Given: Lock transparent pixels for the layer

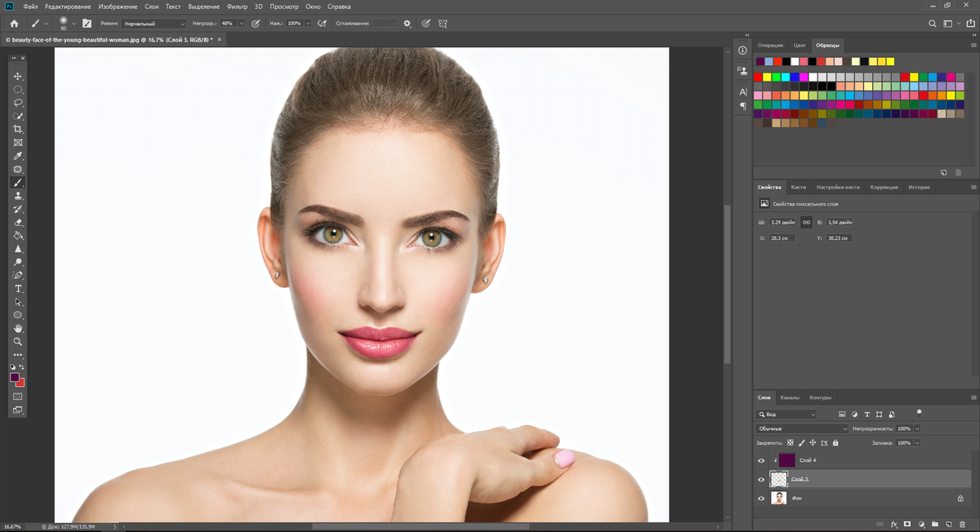Looking at the screenshot, I should (x=789, y=443).
